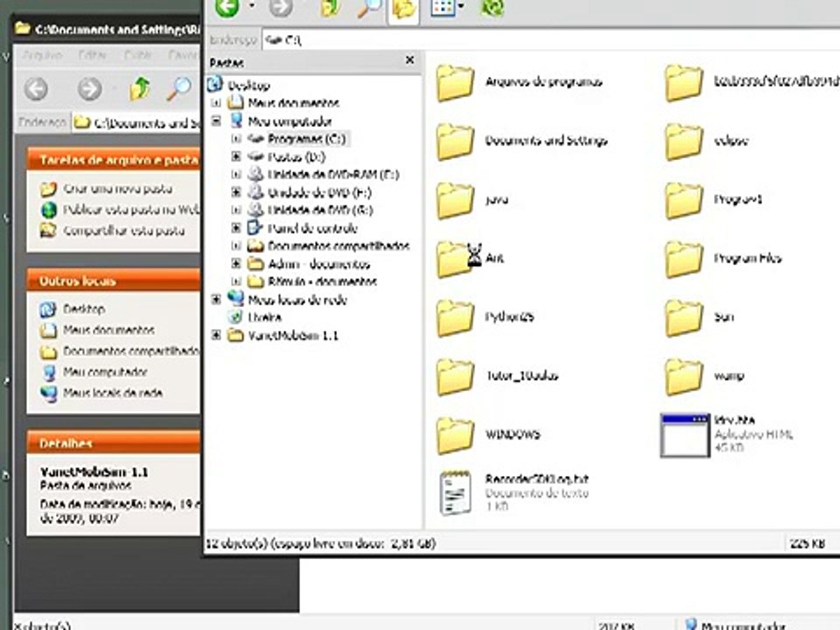840x630 pixels.
Task: Click the Forward arrow in the Documents and Settings window
Action: pos(89,88)
